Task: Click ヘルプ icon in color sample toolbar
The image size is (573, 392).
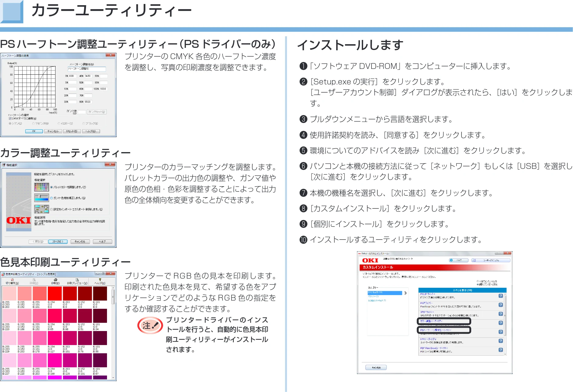Action: point(100,280)
